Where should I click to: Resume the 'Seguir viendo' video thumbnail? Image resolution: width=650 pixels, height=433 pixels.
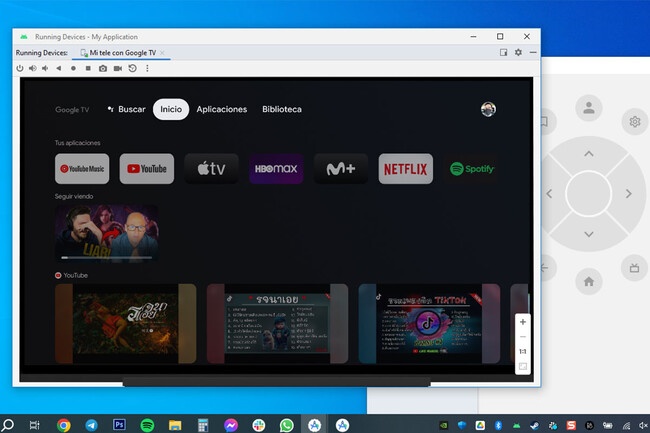(107, 233)
